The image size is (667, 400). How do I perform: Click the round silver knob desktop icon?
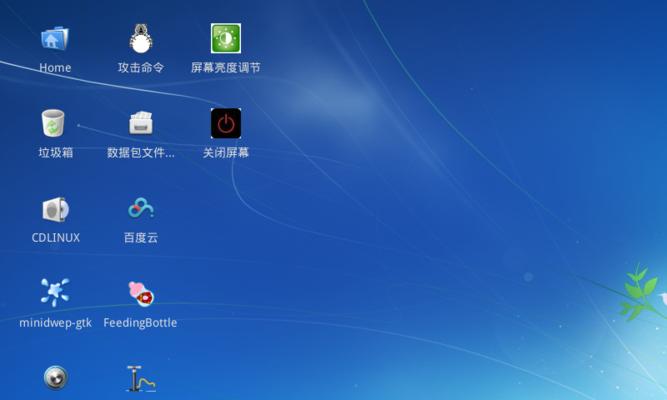click(55, 378)
